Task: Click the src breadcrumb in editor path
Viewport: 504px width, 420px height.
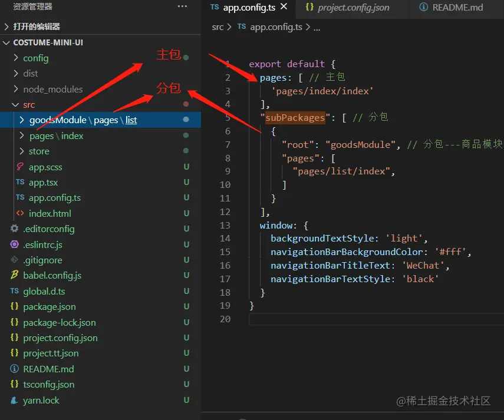Action: tap(218, 27)
